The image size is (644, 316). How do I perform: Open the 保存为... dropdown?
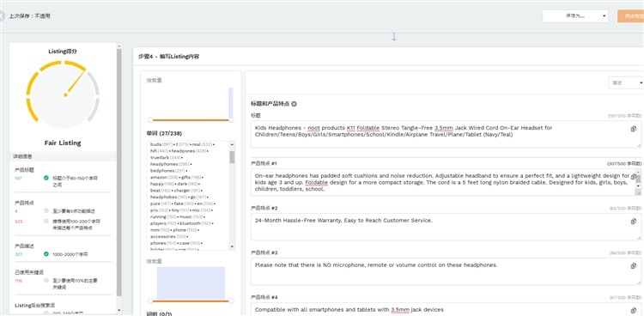tap(575, 16)
